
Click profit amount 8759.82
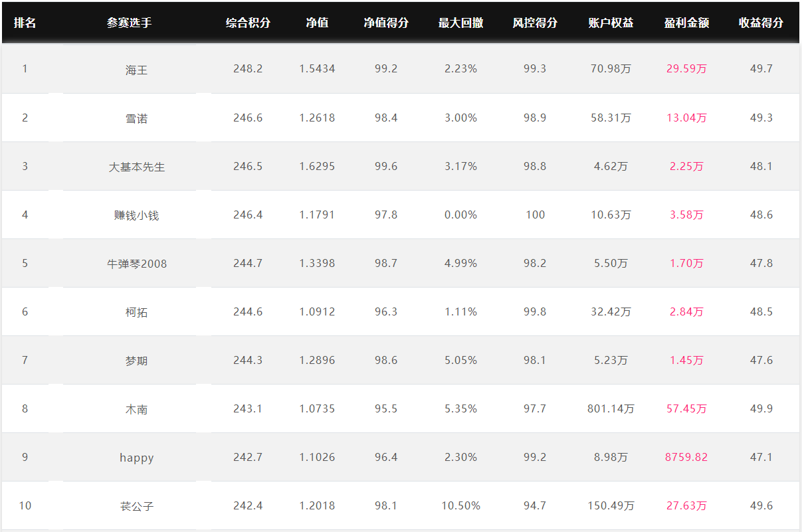tap(686, 457)
